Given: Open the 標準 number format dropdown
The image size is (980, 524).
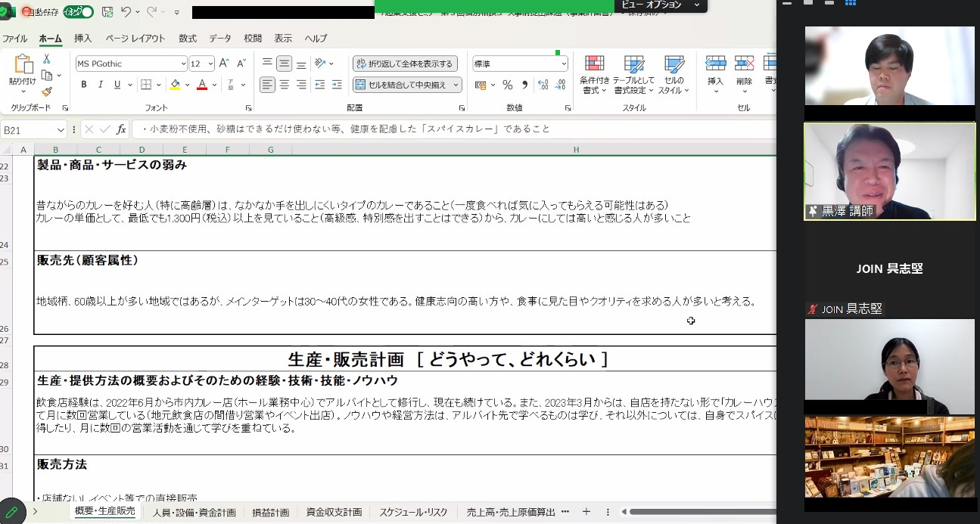Looking at the screenshot, I should point(564,64).
